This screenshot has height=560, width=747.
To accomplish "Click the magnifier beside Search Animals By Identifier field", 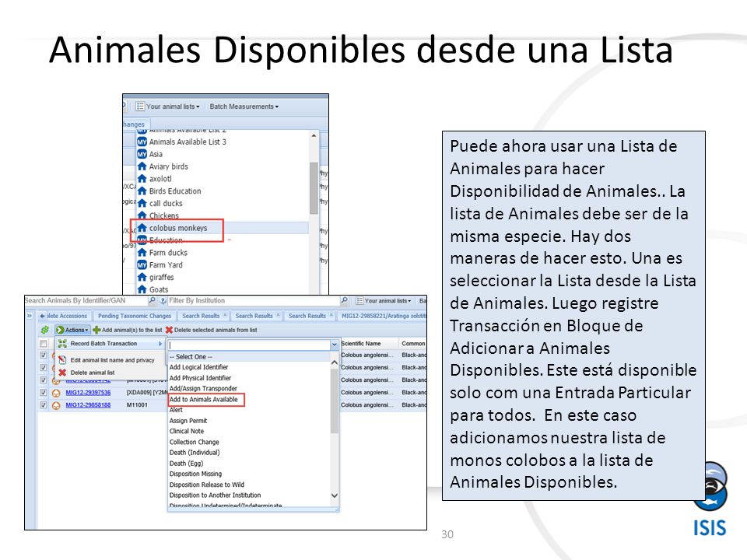I will click(x=152, y=300).
